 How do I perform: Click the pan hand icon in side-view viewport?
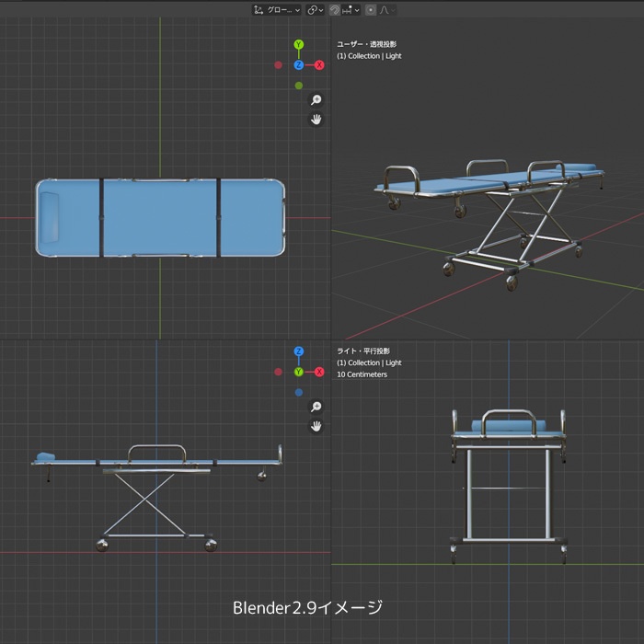316,426
